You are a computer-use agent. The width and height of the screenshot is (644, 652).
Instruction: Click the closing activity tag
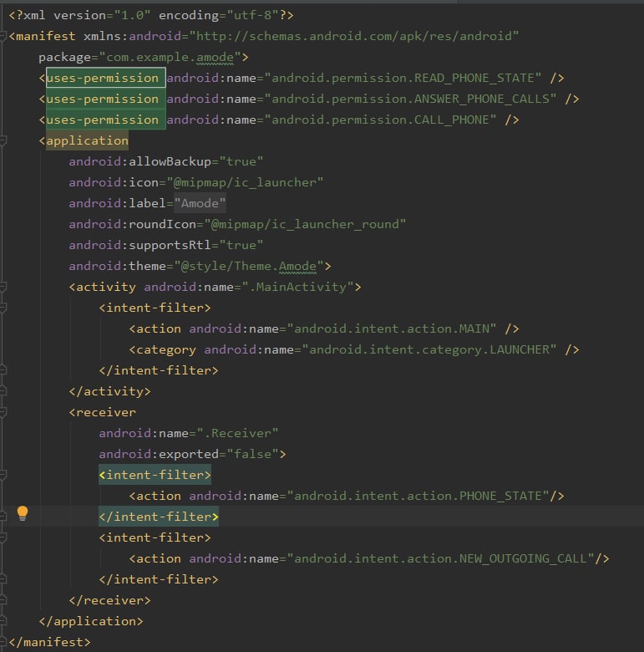pos(109,391)
